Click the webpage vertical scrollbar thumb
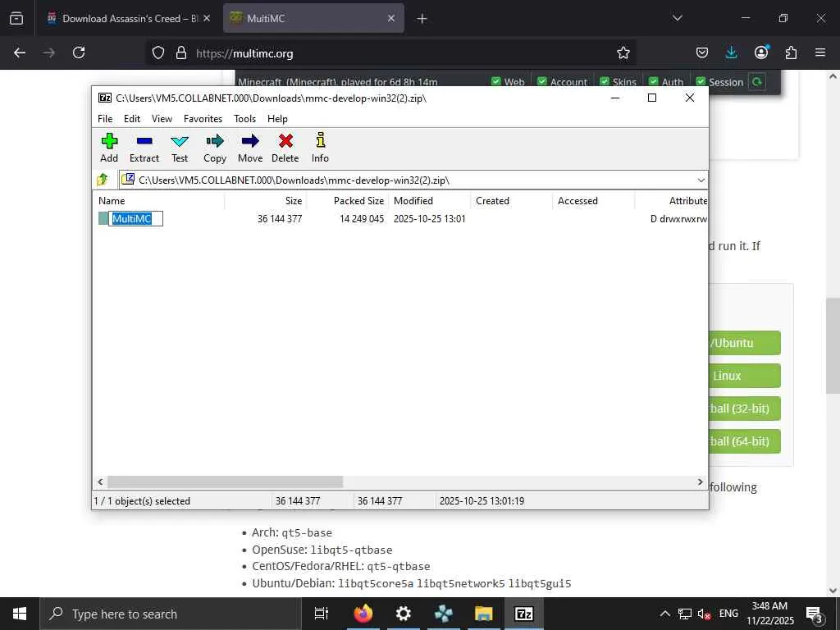 833,345
